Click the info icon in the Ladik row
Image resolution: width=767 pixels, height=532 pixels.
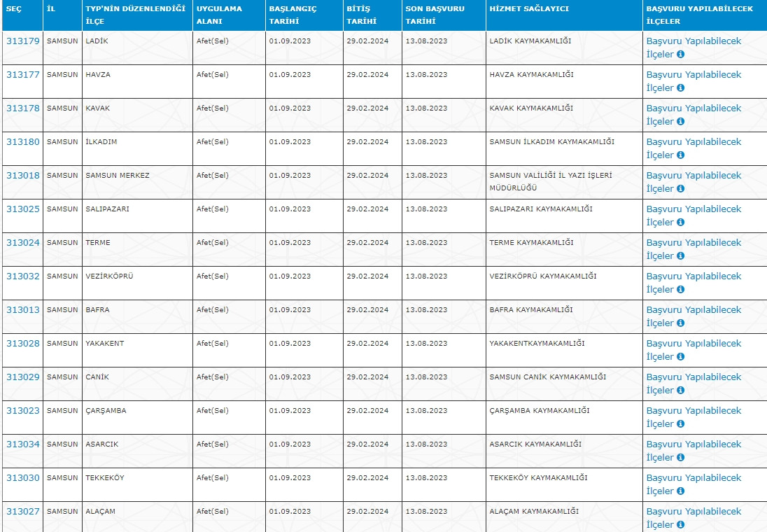point(680,55)
